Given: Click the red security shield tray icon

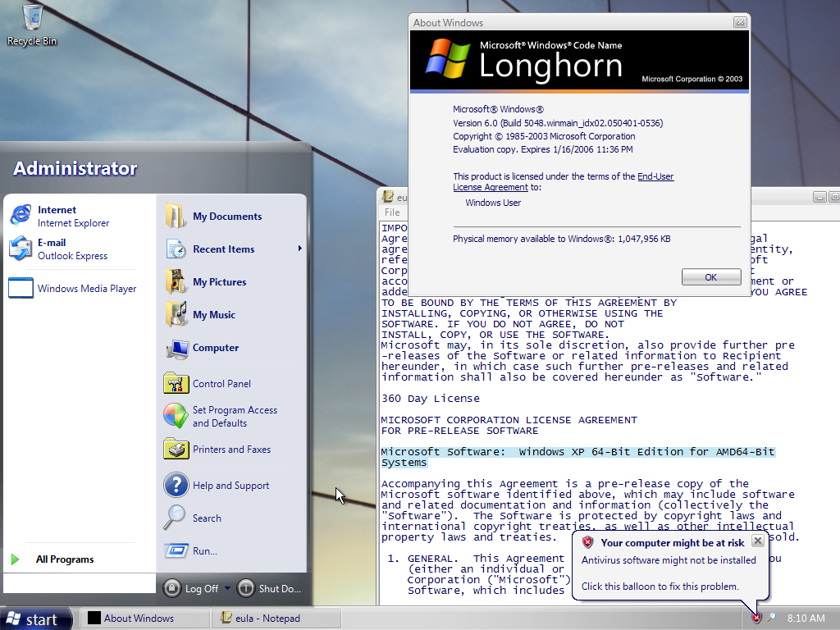Looking at the screenshot, I should tap(756, 618).
